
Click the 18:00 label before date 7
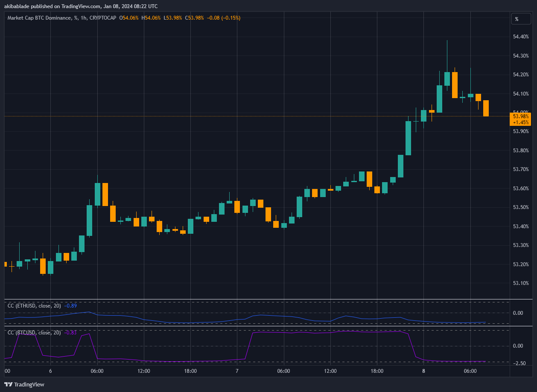190,371
